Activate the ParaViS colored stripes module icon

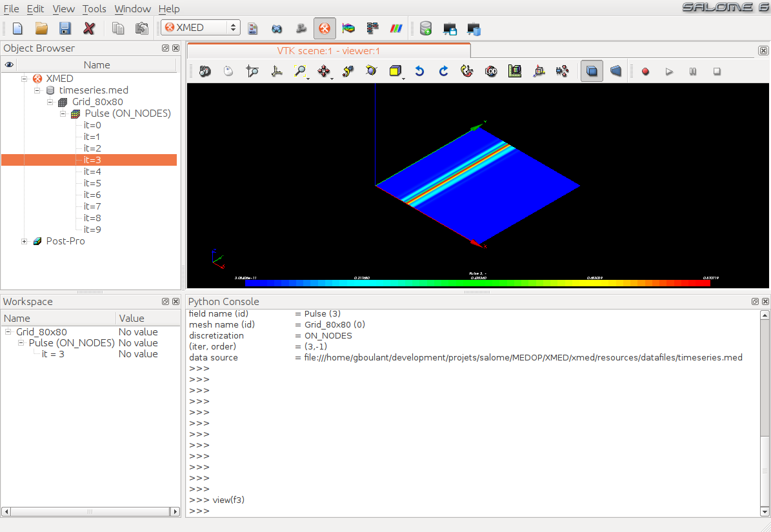[396, 28]
